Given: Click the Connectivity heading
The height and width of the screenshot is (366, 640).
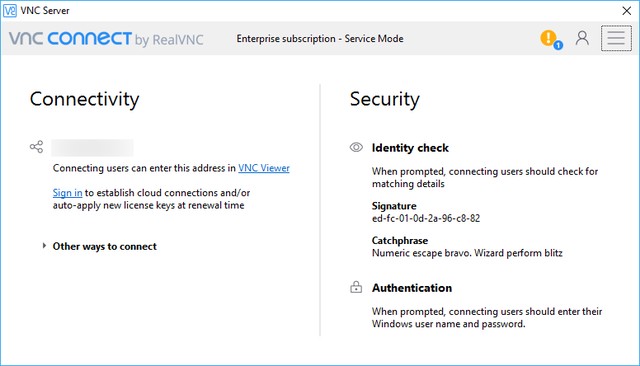Looking at the screenshot, I should click(x=84, y=99).
